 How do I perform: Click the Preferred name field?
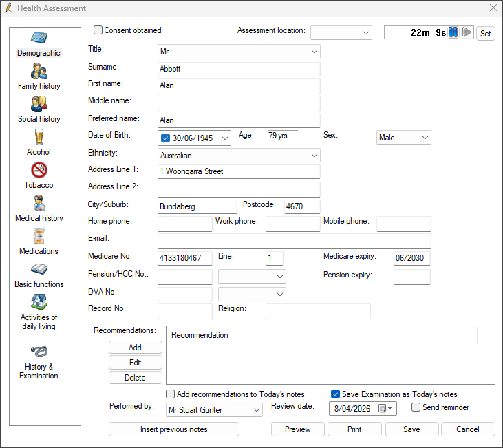point(239,120)
